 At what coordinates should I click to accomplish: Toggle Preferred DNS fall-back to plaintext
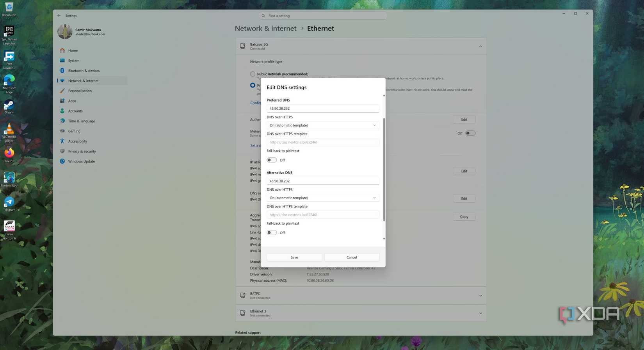272,160
